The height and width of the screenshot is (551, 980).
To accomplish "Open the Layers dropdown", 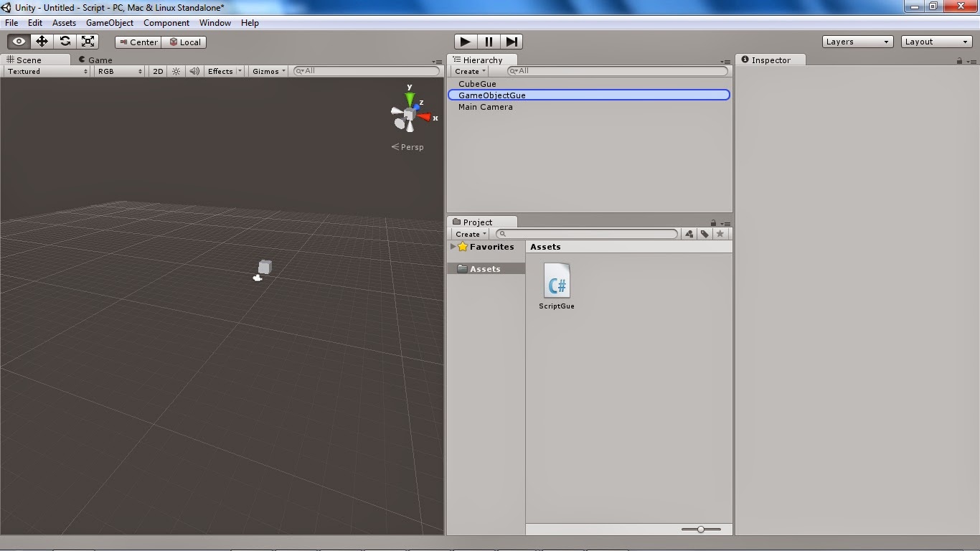I will pyautogui.click(x=857, y=42).
